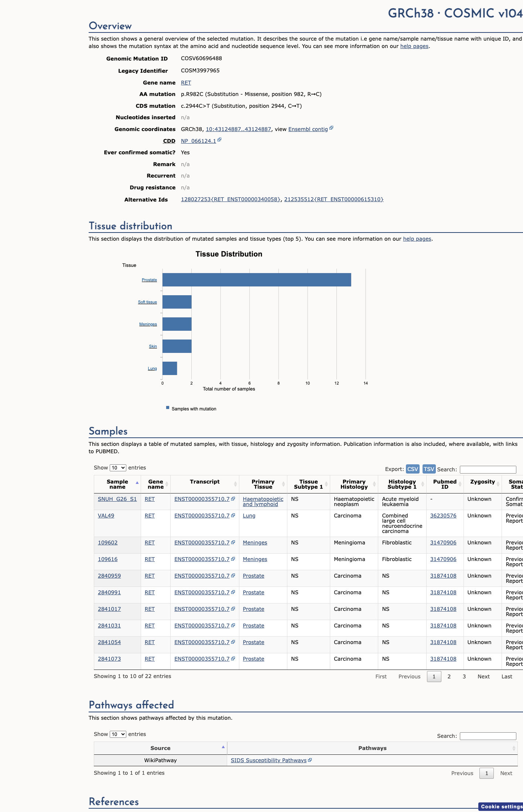Go to page 2 of samples
Screen dimensions: 523x812
click(449, 677)
